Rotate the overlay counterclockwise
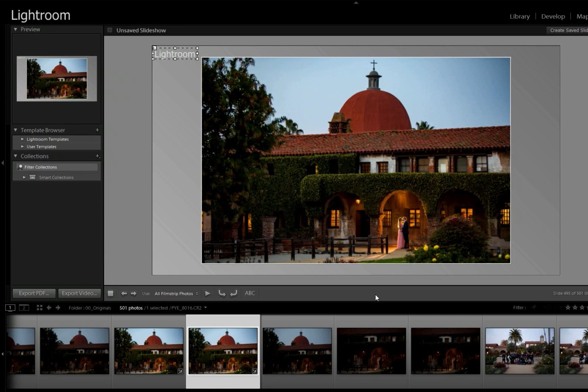Screen dimensions: 588x392 pyautogui.click(x=222, y=293)
